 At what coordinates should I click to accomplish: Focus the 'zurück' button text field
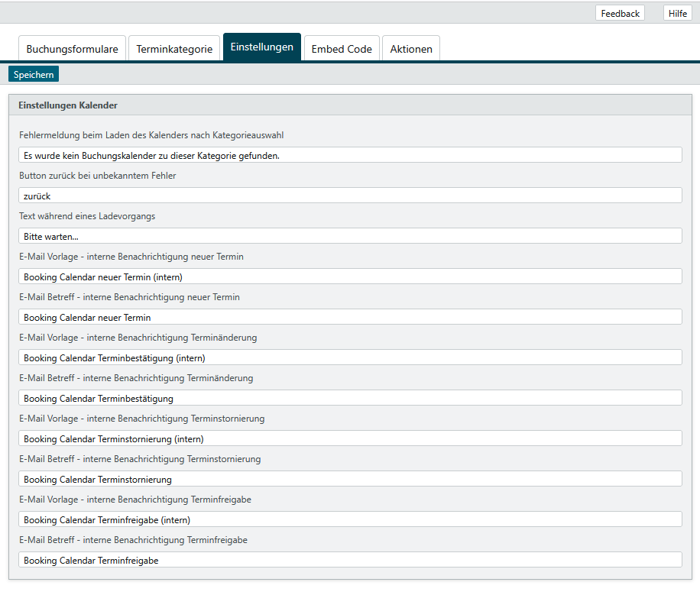pos(350,196)
